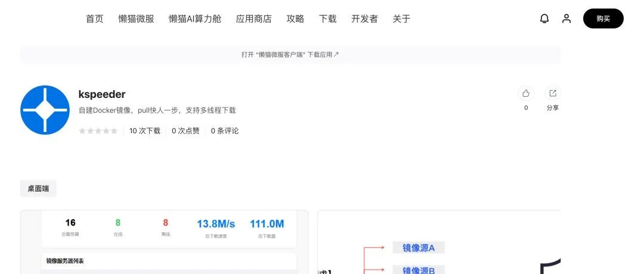
Task: Open the notifications bell icon
Action: [x=544, y=19]
